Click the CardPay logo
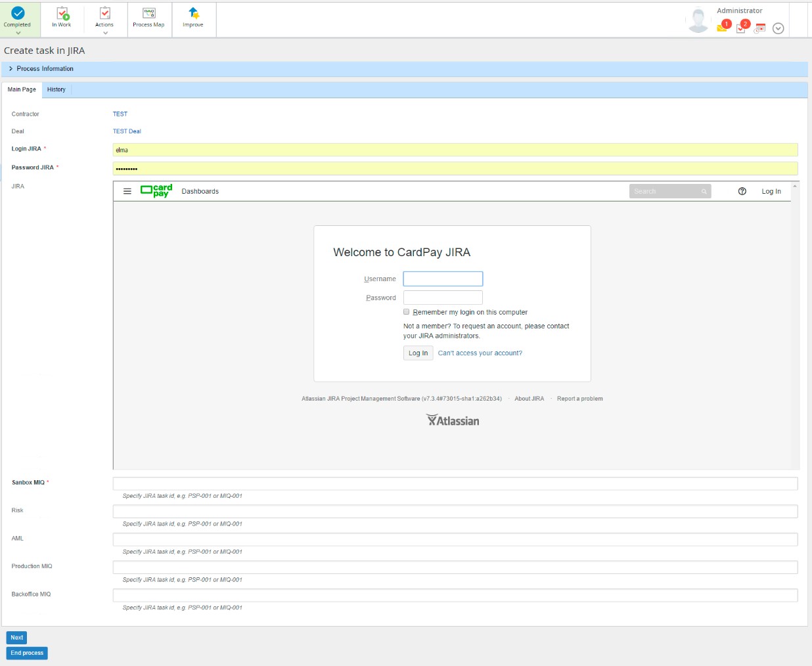 click(156, 190)
